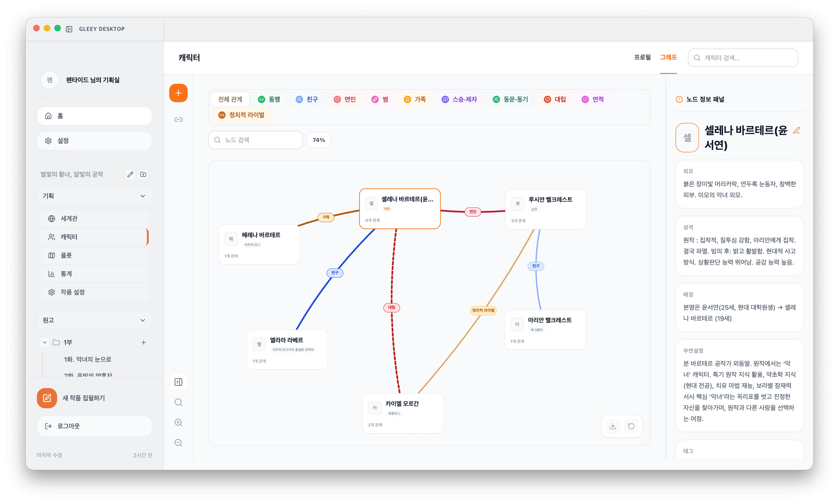Filter by 정치적 라이벌 relationship
Viewport: 839px width, 504px height.
pyautogui.click(x=241, y=115)
